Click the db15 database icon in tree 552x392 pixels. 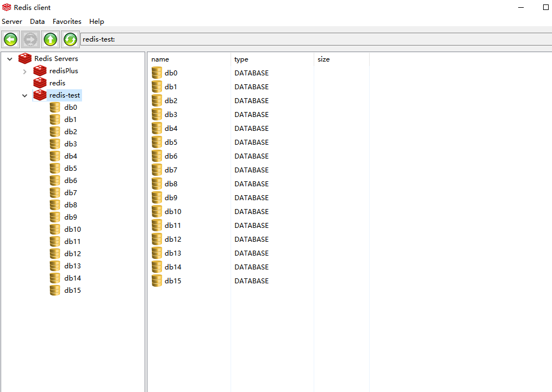pyautogui.click(x=55, y=290)
